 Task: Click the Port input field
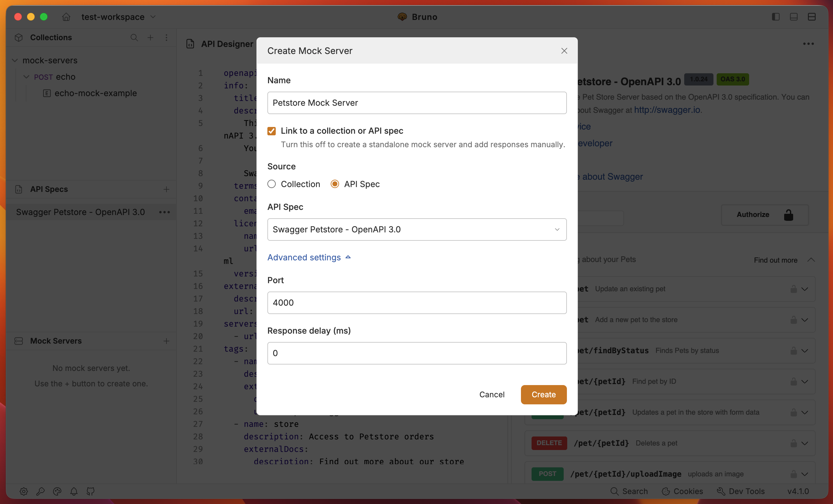coord(416,302)
